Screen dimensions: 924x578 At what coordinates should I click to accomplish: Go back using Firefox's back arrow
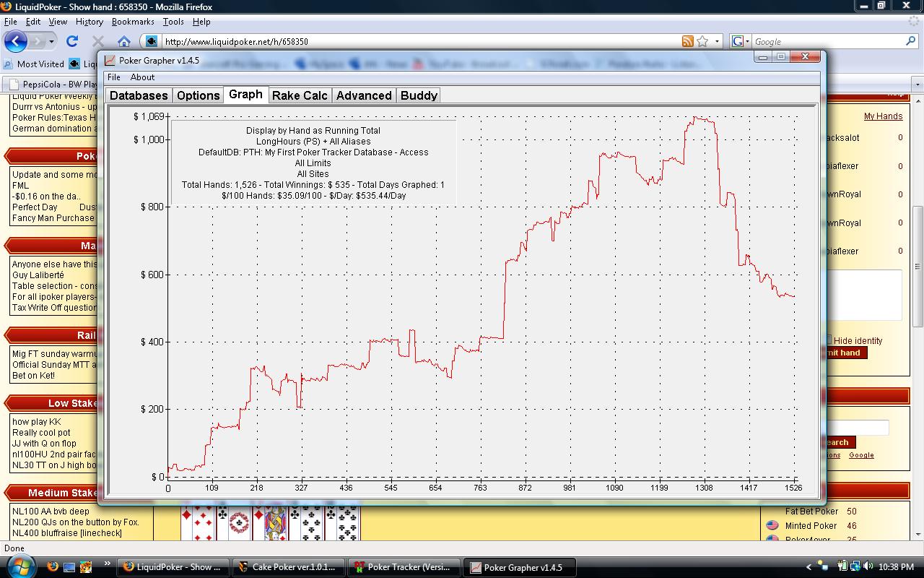(16, 41)
